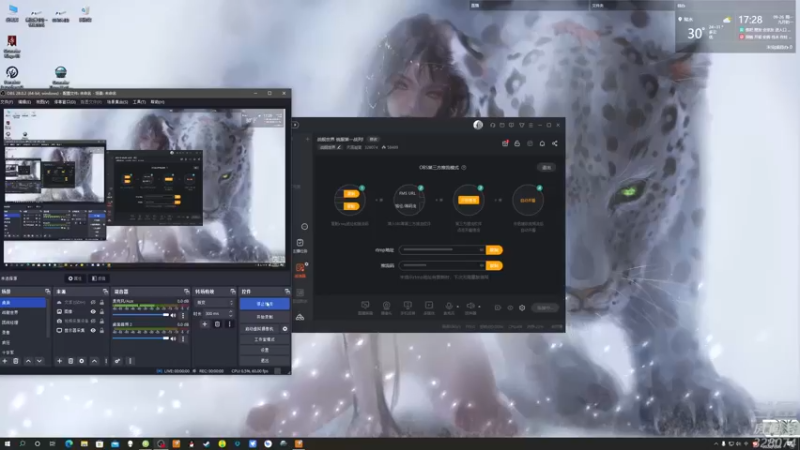Remove selected scene with Scenes trash icon
This screenshot has width=800, height=450.
pos(16,361)
